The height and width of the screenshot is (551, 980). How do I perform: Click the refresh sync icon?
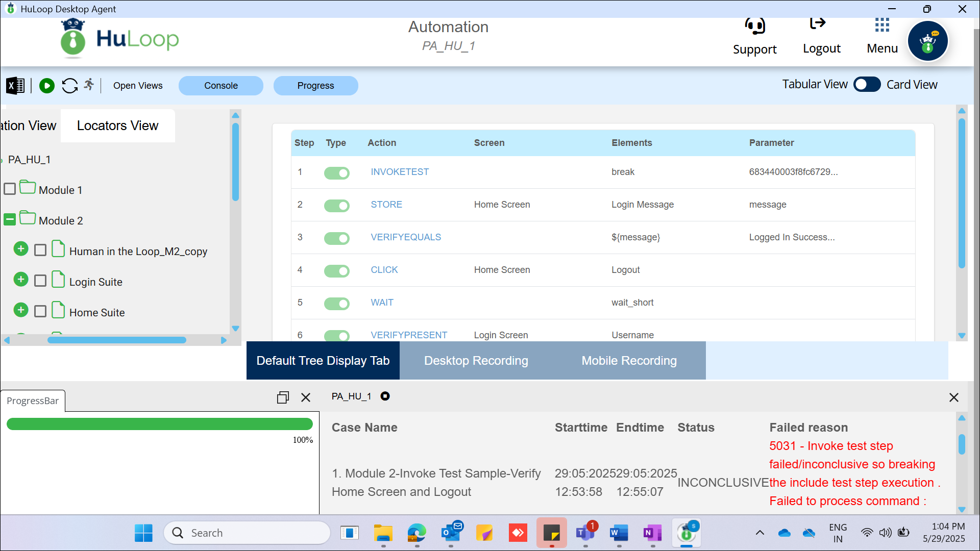70,86
